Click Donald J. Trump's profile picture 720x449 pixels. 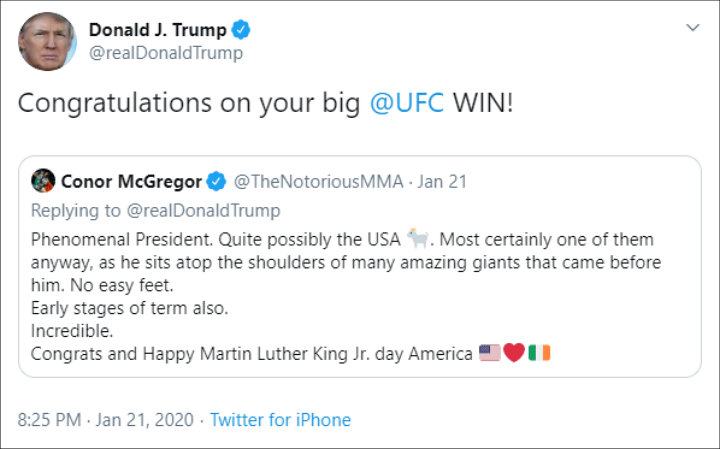[47, 41]
